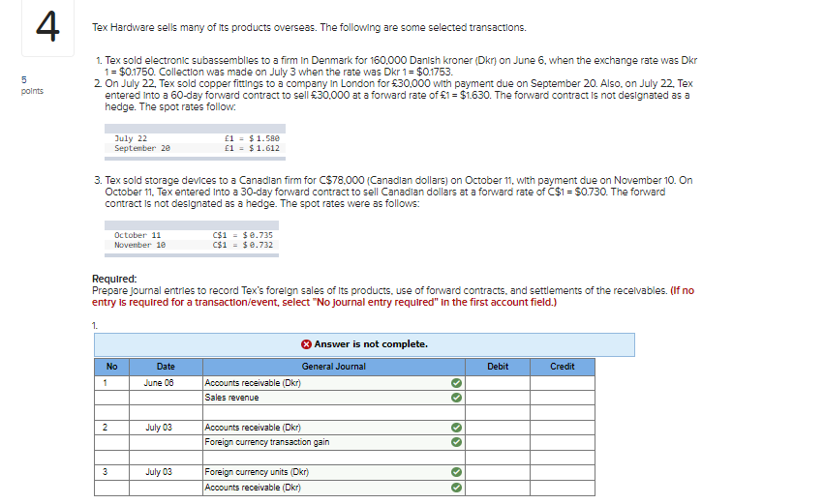Click November 10 rate C$1 = $0.732

pos(243,245)
